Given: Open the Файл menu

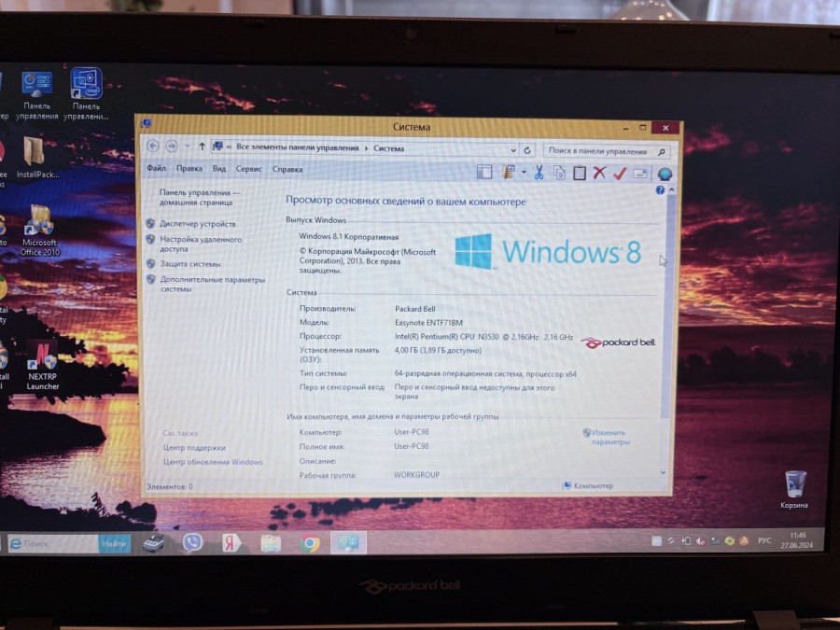Looking at the screenshot, I should tap(157, 168).
